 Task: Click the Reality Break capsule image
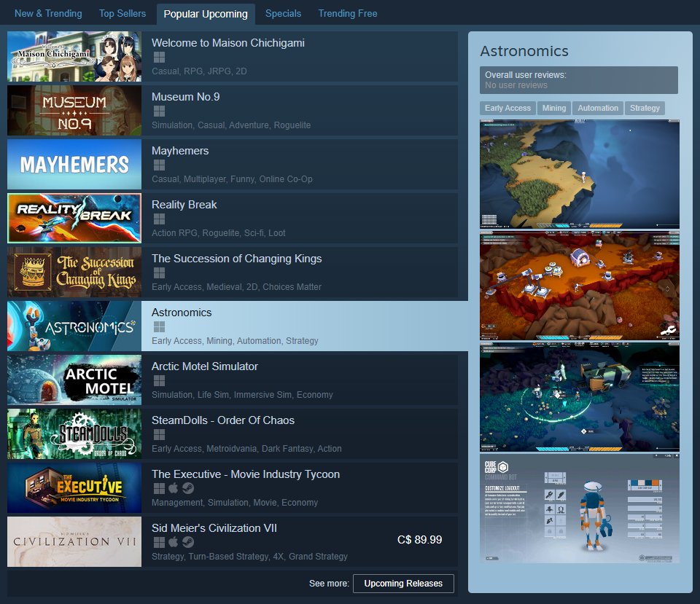pos(74,219)
